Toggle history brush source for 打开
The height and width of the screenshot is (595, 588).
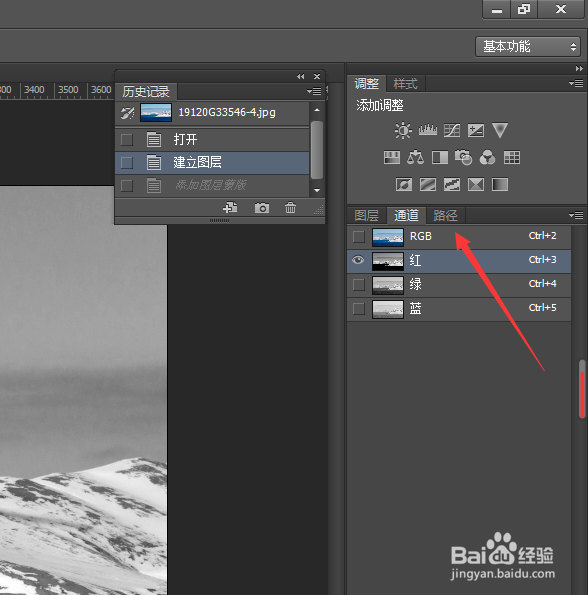127,140
